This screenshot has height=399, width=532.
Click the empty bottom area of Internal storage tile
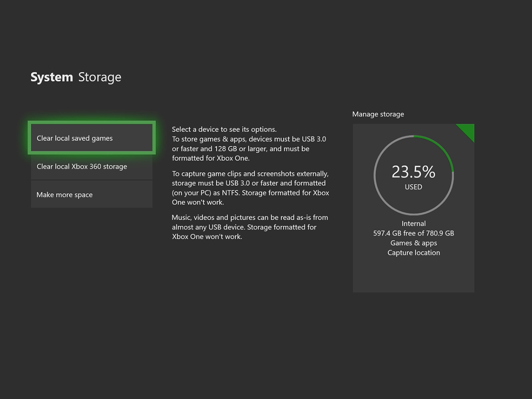point(413,276)
